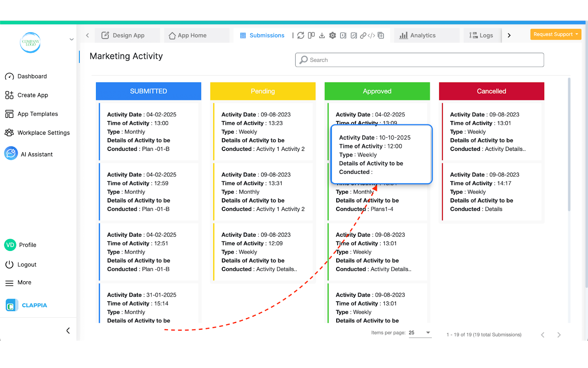This screenshot has width=588, height=368.
Task: Click the blue SUBMITTED column header
Action: point(148,91)
